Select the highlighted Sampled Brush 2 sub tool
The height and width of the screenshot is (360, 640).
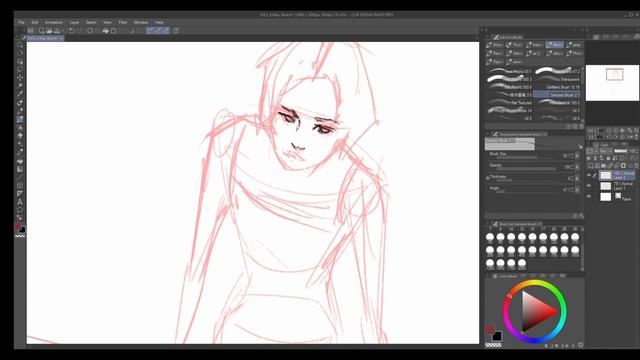pyautogui.click(x=557, y=95)
